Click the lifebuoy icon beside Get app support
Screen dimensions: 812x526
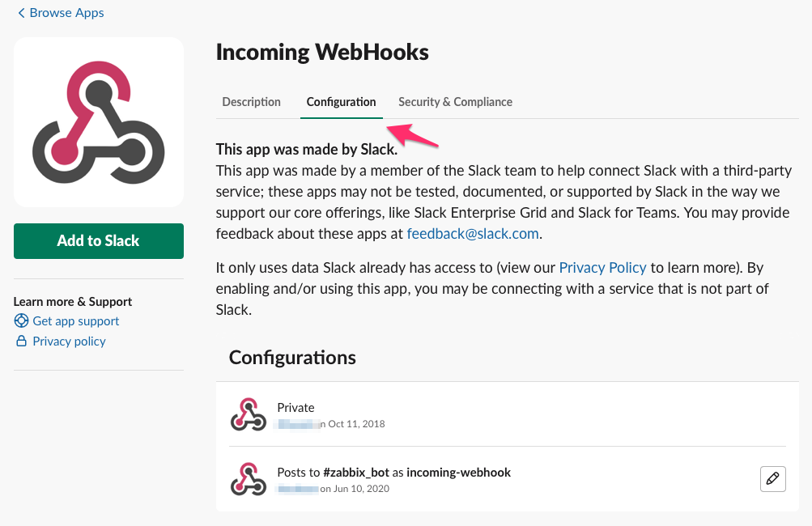click(x=21, y=321)
